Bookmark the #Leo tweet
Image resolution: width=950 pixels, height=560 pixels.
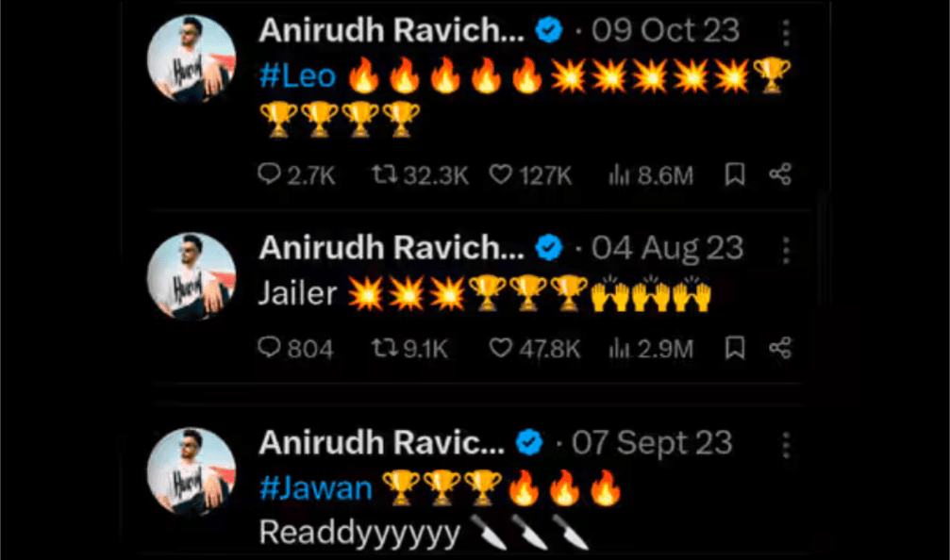(735, 174)
